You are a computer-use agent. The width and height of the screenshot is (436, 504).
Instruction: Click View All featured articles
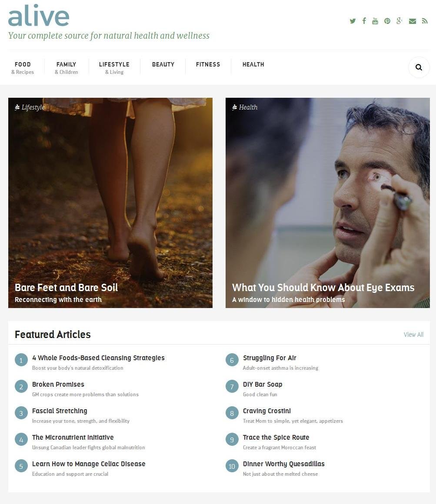coord(413,335)
